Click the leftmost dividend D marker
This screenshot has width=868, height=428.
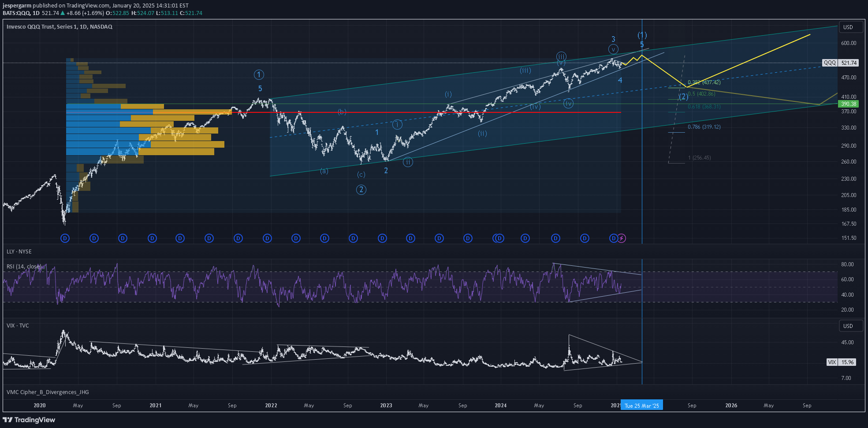(x=65, y=238)
